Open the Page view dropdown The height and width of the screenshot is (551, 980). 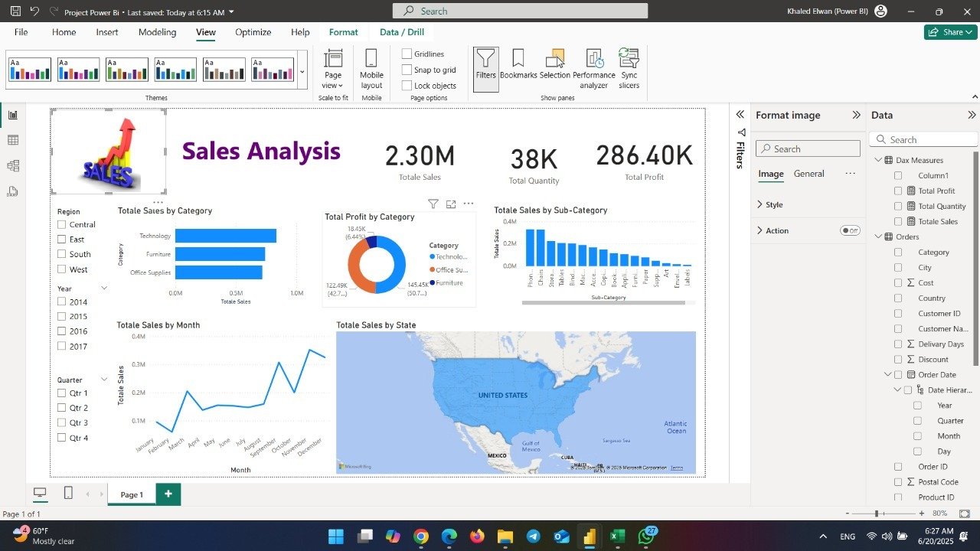(333, 68)
